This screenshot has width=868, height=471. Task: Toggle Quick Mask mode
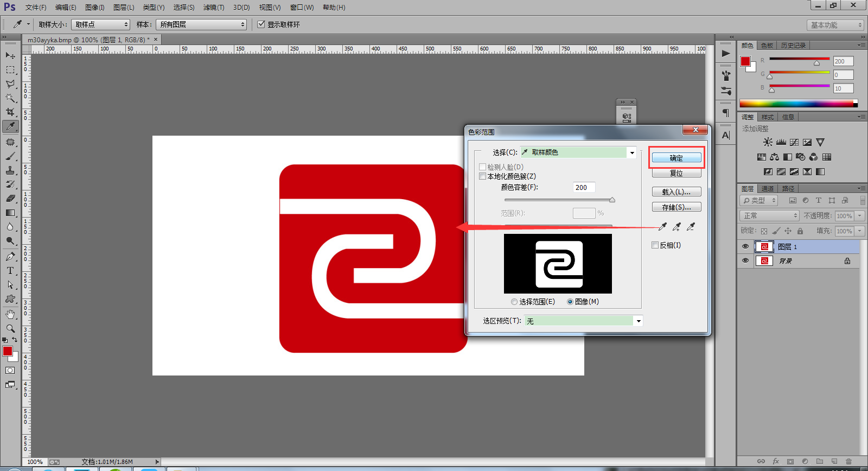tap(10, 371)
